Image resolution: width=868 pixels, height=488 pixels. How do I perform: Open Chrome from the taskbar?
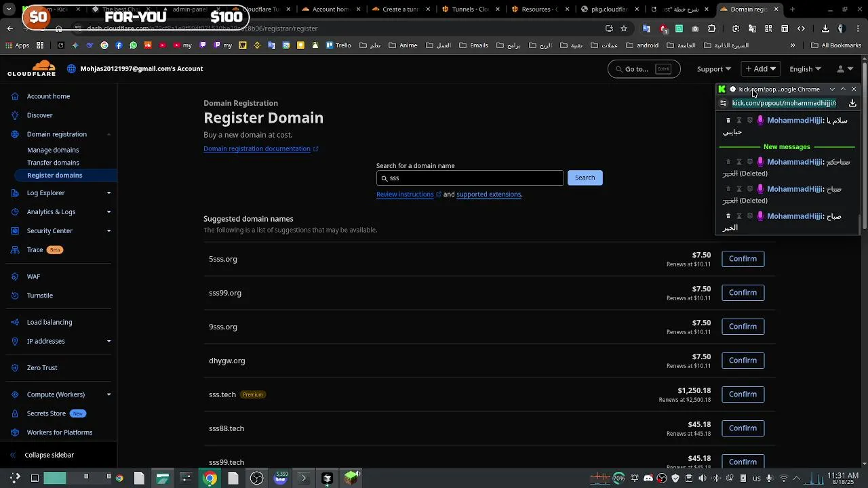coord(210,479)
